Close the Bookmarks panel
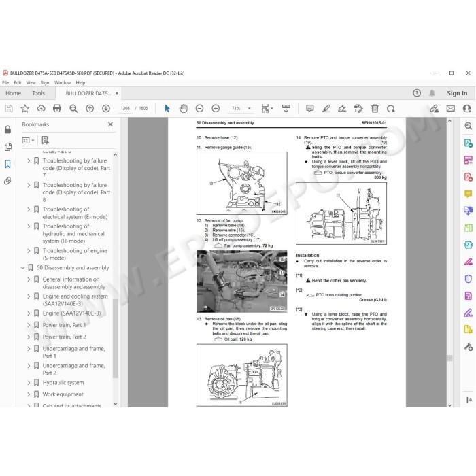The height and width of the screenshot is (476, 476). point(110,124)
